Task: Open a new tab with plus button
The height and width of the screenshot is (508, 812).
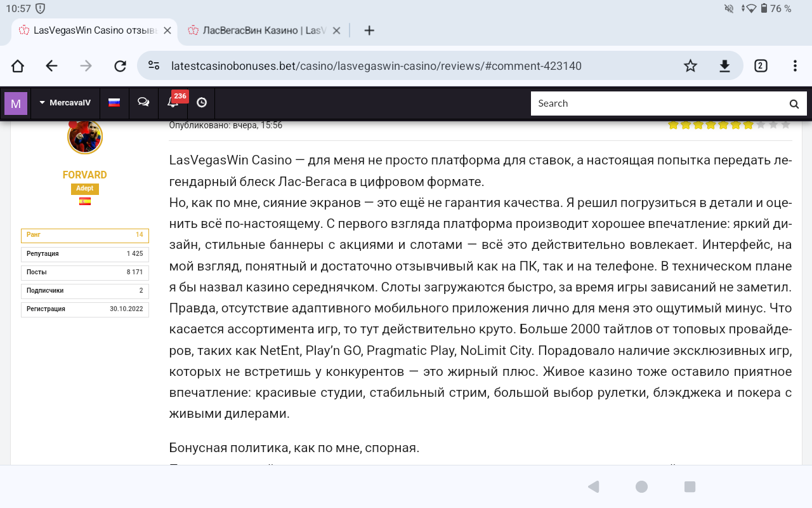Action: click(x=369, y=30)
